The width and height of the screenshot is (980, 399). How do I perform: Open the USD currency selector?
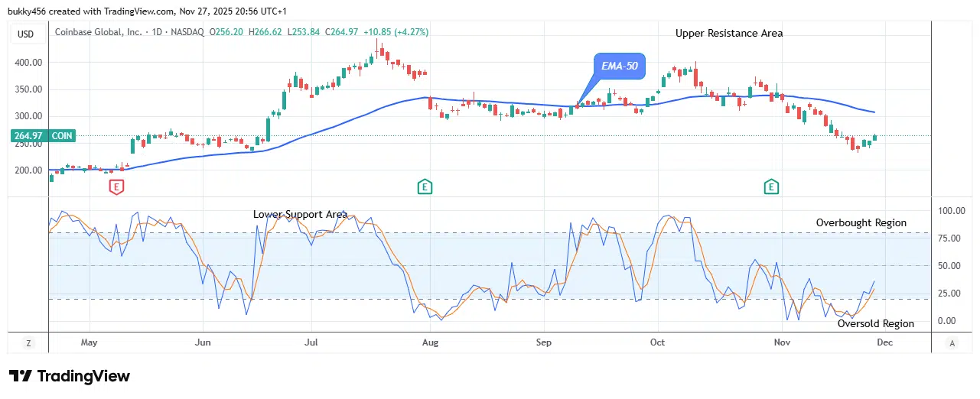[27, 33]
